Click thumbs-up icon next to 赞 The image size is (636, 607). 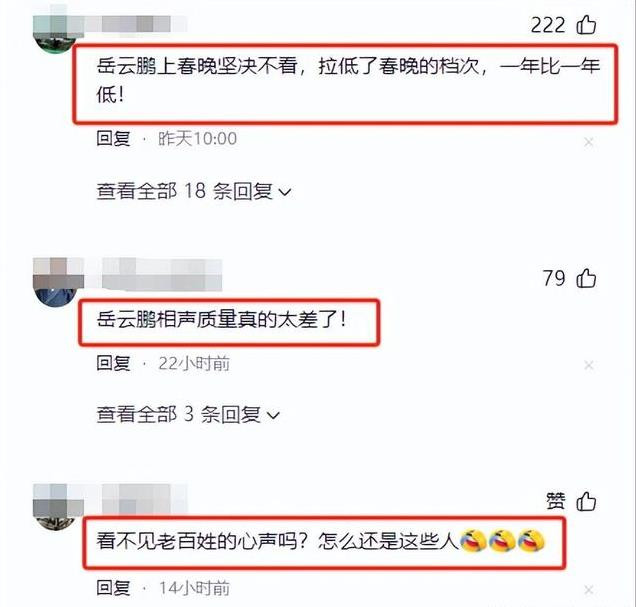click(586, 501)
